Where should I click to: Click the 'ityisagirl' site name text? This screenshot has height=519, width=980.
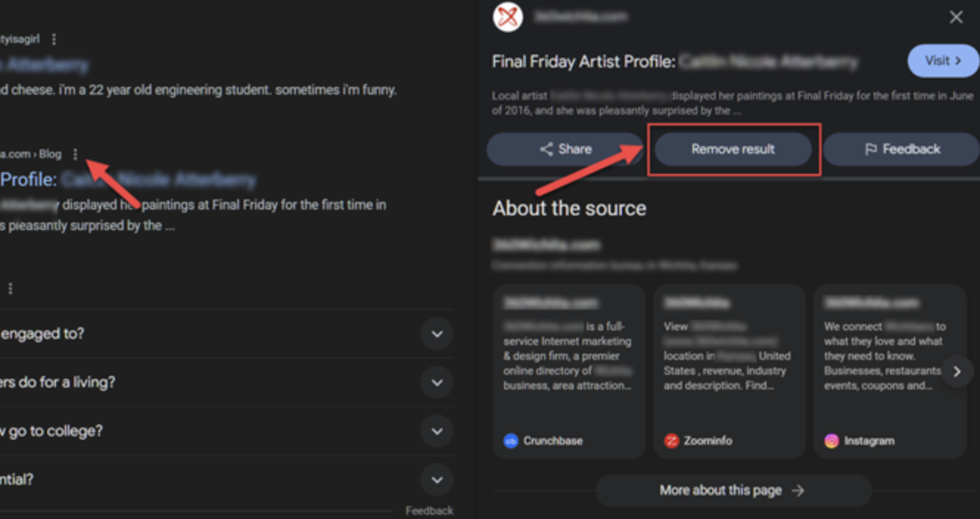pos(20,39)
